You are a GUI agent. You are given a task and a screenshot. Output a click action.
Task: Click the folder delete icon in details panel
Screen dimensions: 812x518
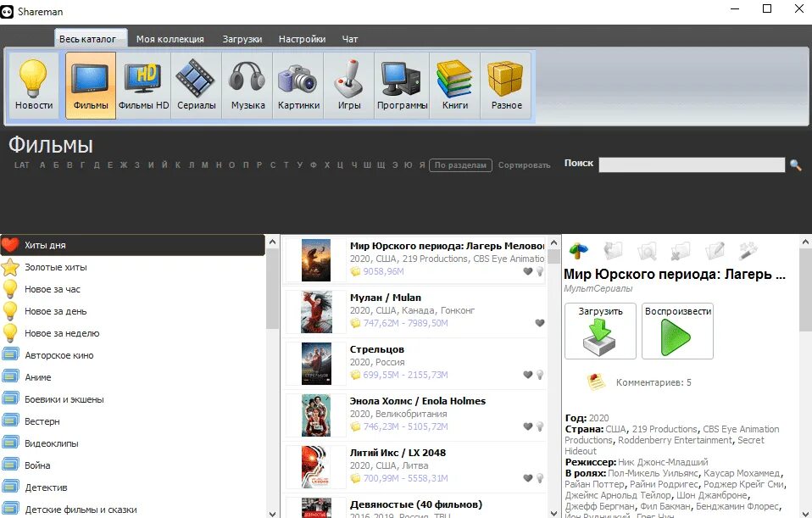tap(681, 251)
